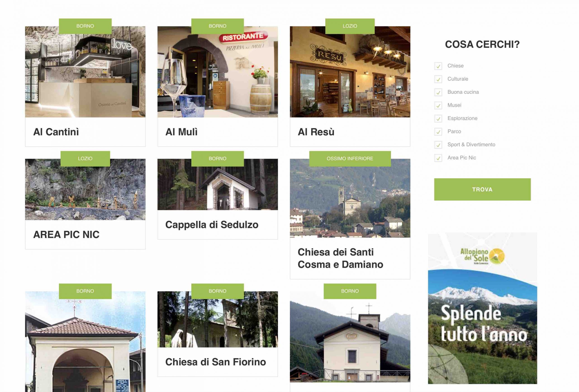579x392 pixels.
Task: Open Cappella di Sedulzo title link
Action: pos(212,225)
